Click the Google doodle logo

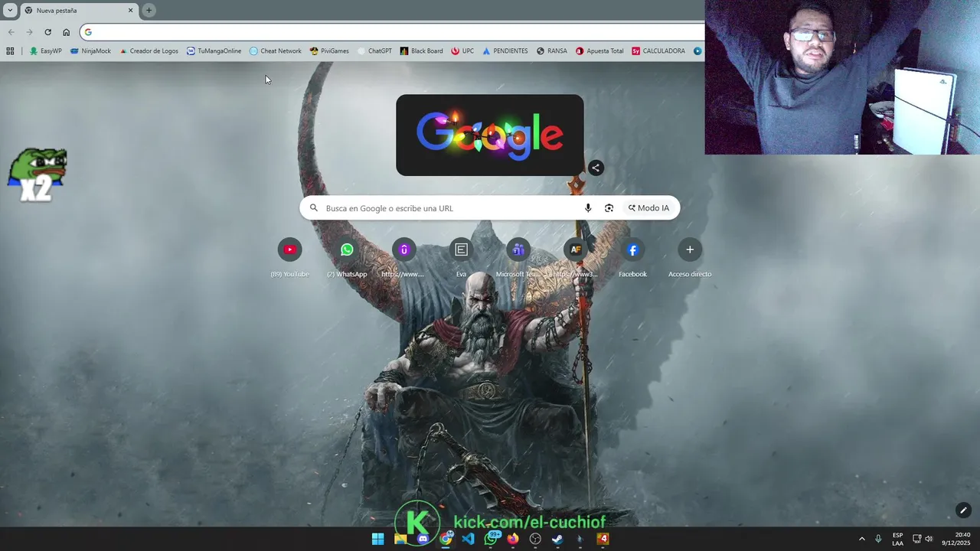coord(490,135)
